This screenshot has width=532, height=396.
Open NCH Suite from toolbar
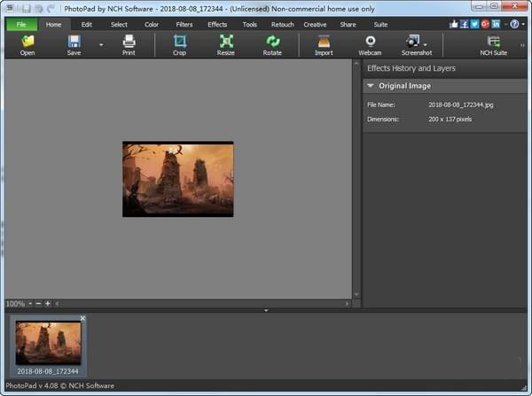click(493, 42)
